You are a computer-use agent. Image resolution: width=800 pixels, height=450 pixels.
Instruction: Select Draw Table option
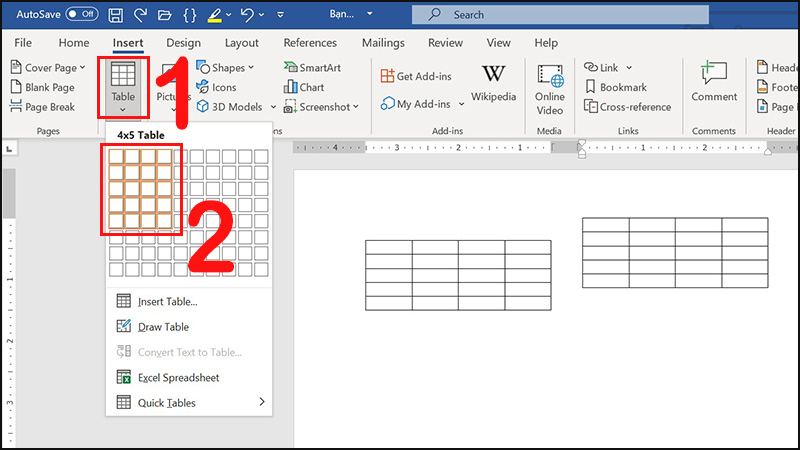point(163,327)
